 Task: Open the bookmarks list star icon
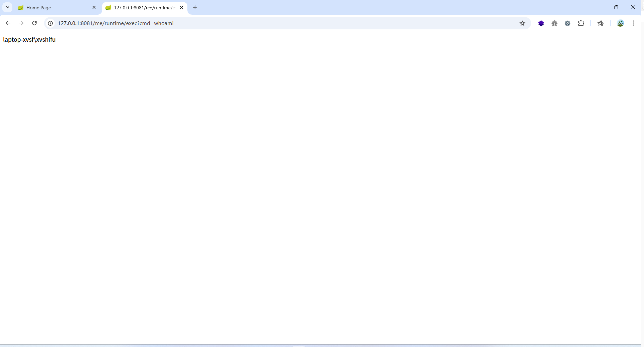[601, 23]
